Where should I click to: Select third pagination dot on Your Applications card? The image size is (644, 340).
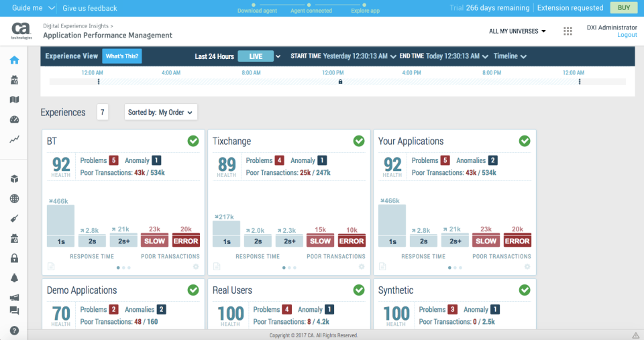click(460, 268)
